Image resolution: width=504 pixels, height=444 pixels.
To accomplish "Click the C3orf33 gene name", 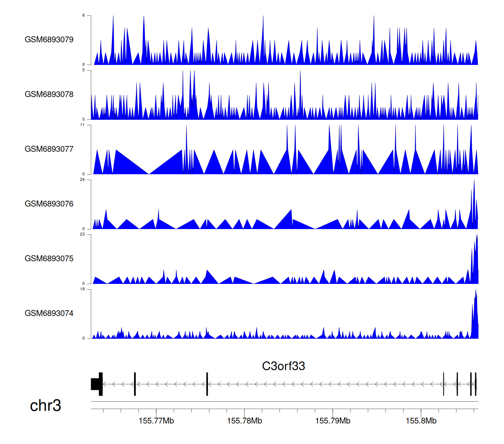I will pos(283,366).
